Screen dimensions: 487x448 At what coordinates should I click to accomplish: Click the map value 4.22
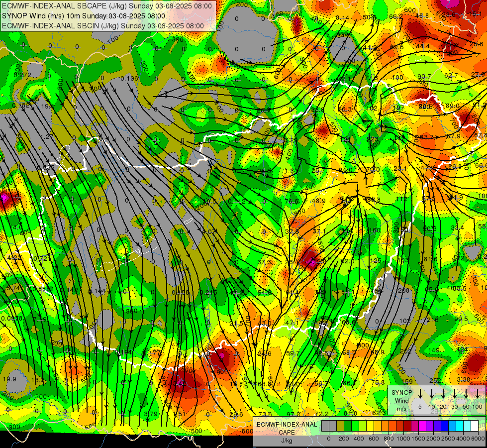coord(14,258)
